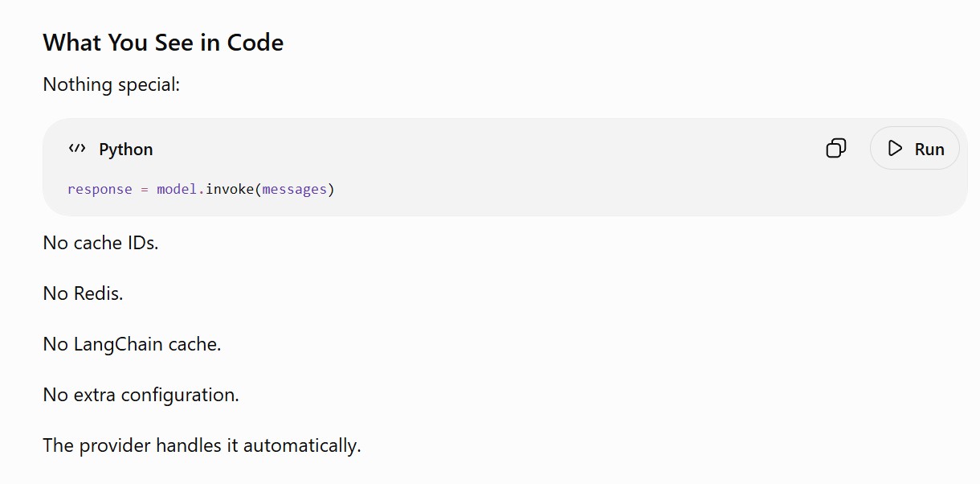Screen dimensions: 980x484
Task: Select the Python language label
Action: [x=126, y=150]
